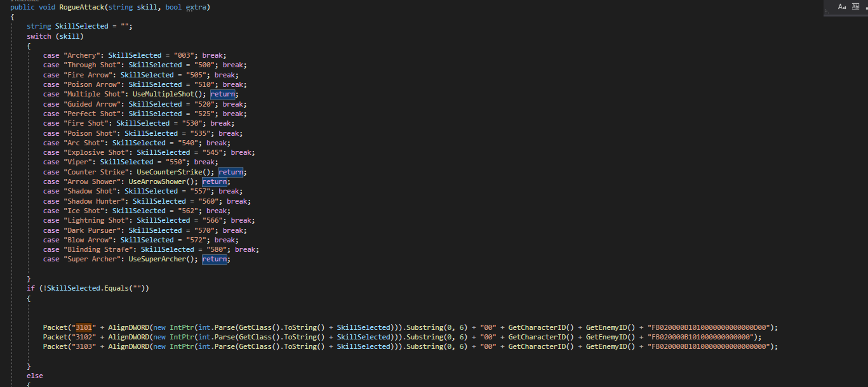
Task: Click the "Lightning Shot" case label
Action: pos(97,220)
